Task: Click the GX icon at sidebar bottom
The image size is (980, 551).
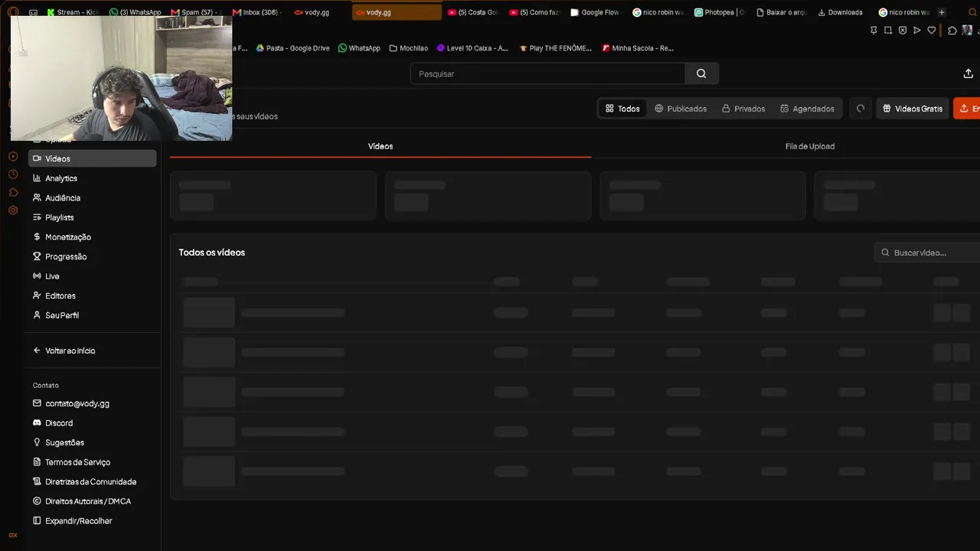Action: pyautogui.click(x=13, y=535)
